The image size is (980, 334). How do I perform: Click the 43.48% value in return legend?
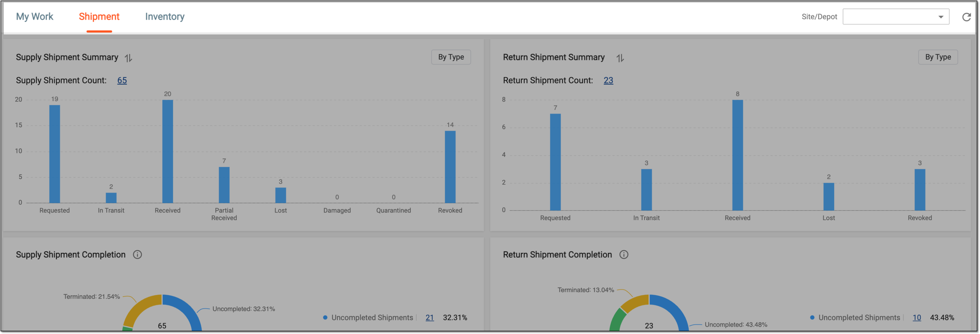click(942, 318)
